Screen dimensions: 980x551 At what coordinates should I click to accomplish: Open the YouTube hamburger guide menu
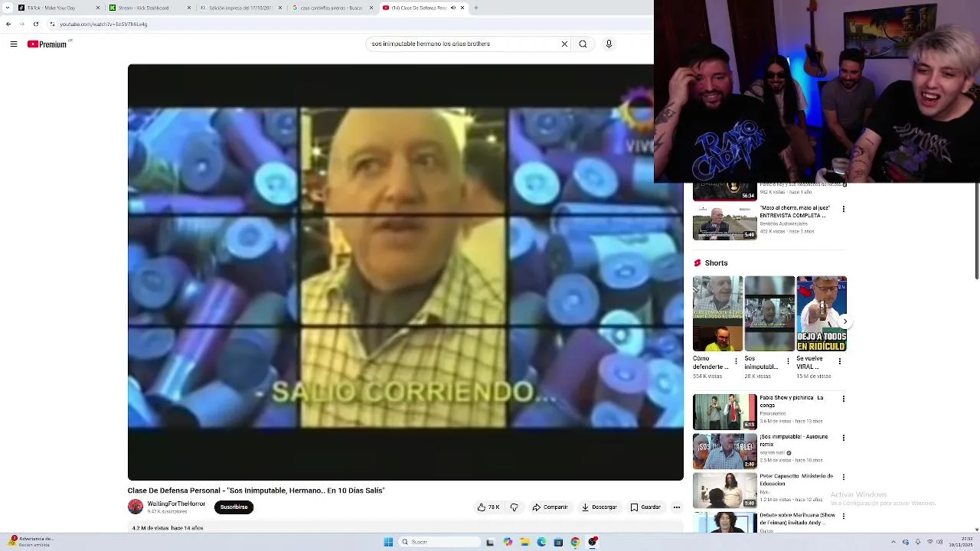pyautogui.click(x=14, y=44)
